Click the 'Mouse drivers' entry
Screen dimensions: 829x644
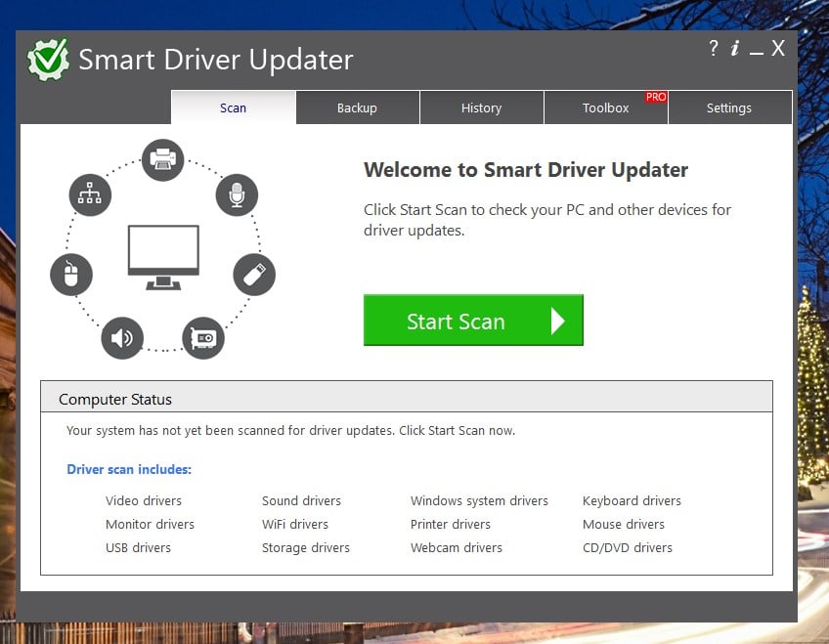[624, 524]
